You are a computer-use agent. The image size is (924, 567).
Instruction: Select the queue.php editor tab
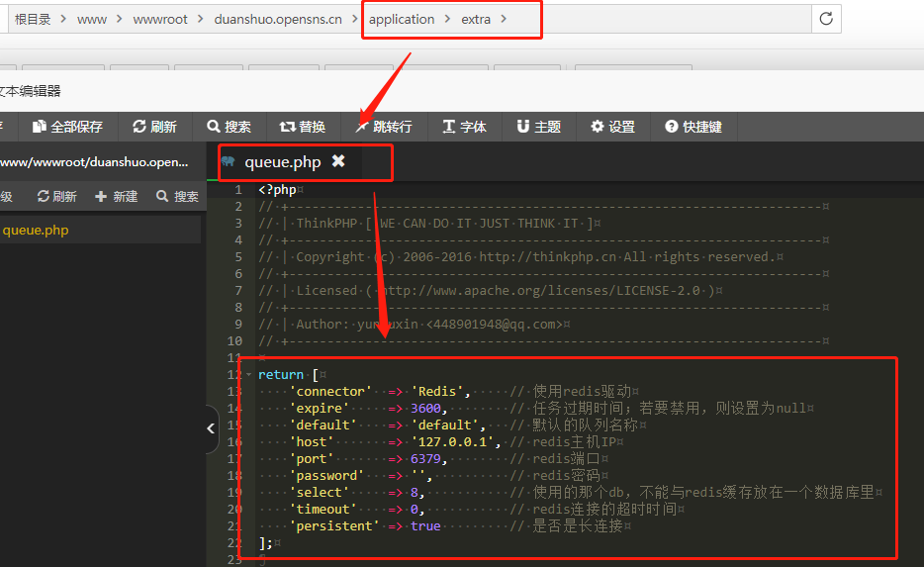(x=283, y=162)
